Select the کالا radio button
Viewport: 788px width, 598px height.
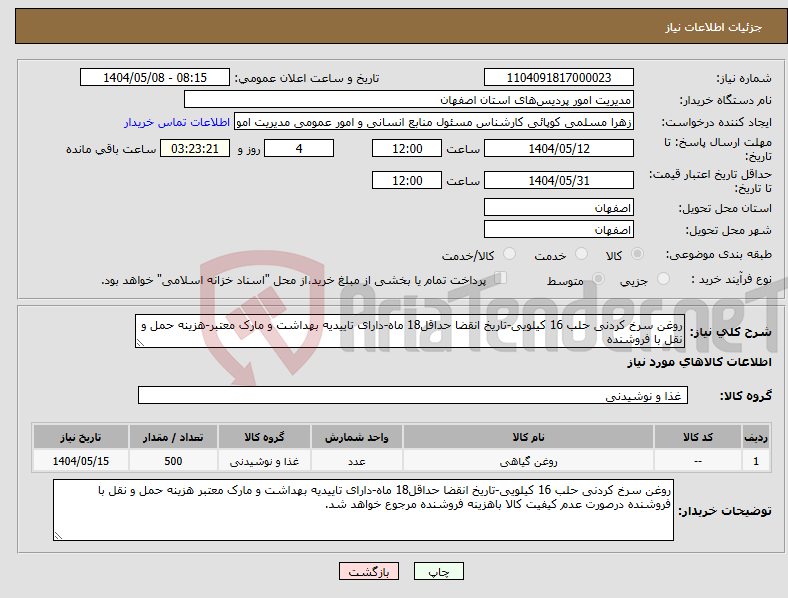[637, 254]
